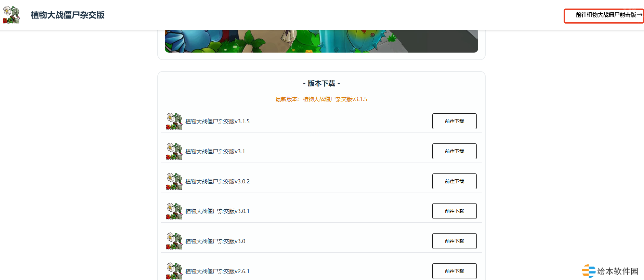
Task: Open 前往植物大战僵尸射击版 link in header
Action: (604, 16)
